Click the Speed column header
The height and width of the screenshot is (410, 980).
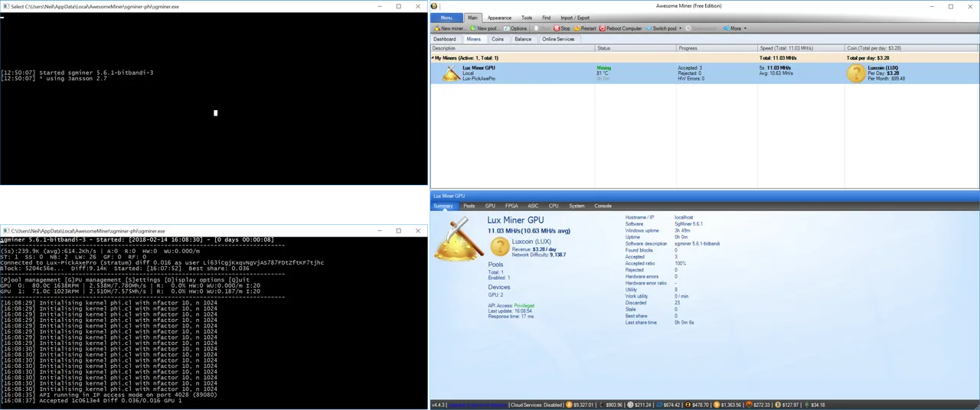pos(801,48)
